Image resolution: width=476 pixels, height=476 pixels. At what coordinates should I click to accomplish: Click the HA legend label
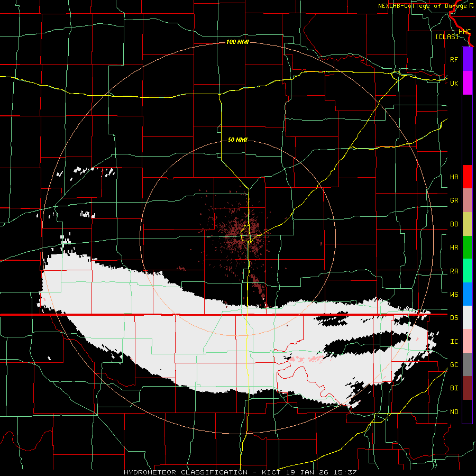pos(454,177)
